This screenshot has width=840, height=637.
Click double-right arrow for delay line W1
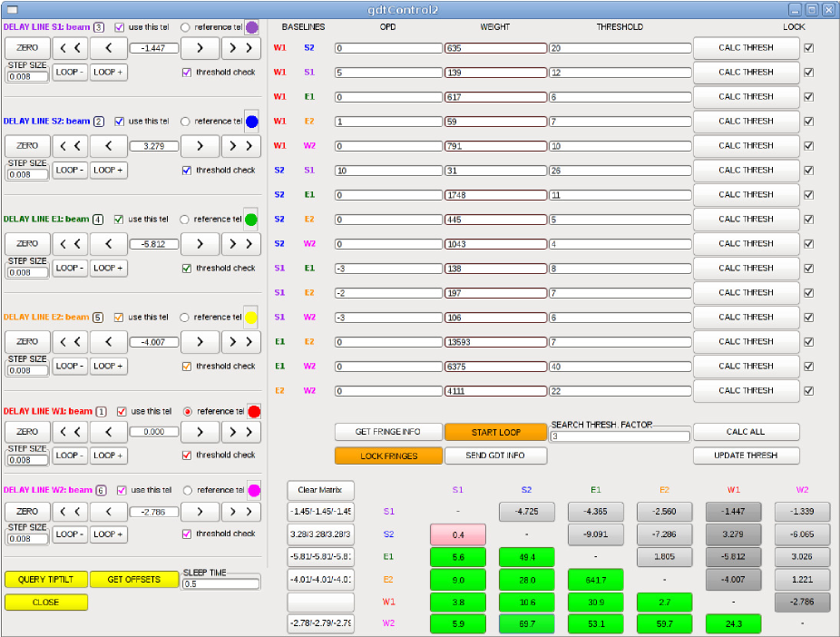coord(241,432)
